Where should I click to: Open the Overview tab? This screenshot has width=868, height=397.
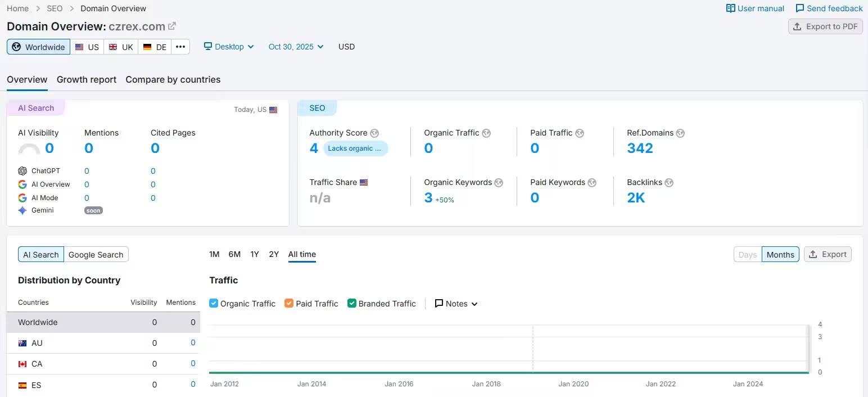click(x=27, y=79)
